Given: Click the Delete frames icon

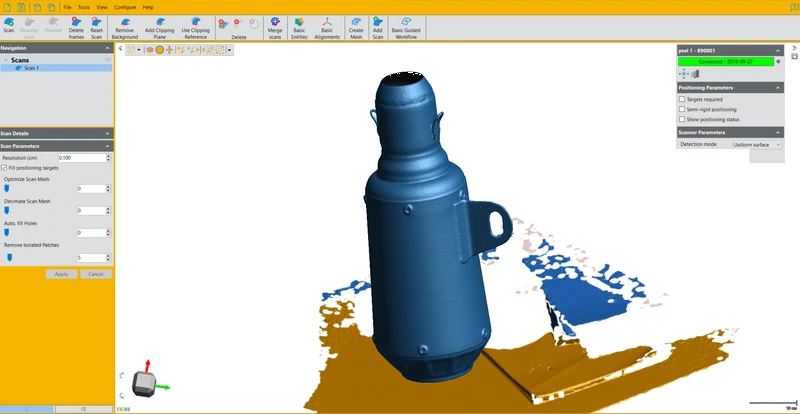Looking at the screenshot, I should 76,26.
